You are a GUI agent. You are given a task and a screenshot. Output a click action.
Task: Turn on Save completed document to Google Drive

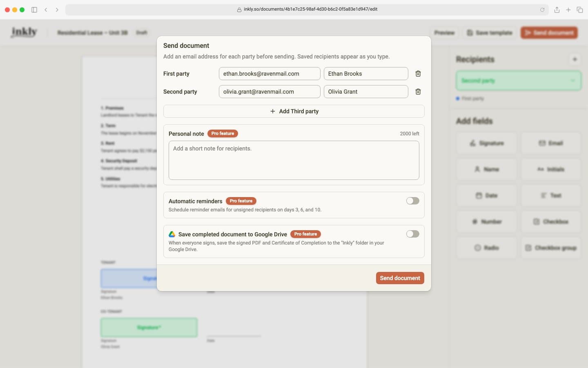click(412, 234)
